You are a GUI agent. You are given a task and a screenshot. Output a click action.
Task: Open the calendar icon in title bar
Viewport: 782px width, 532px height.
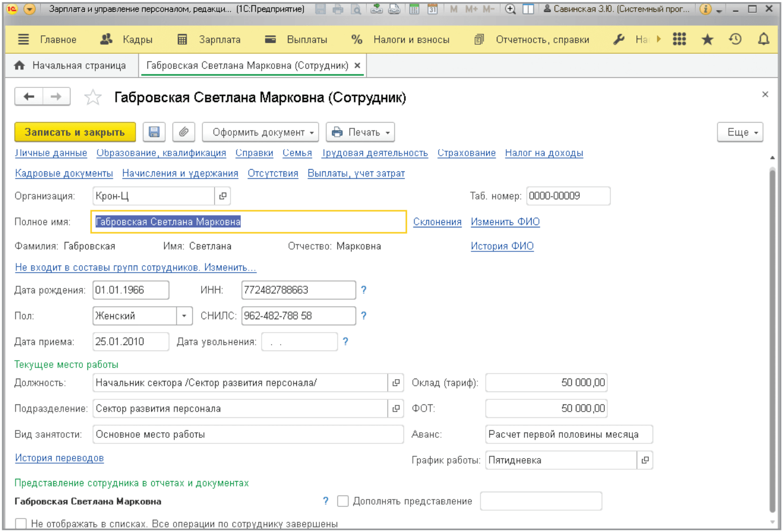point(432,9)
